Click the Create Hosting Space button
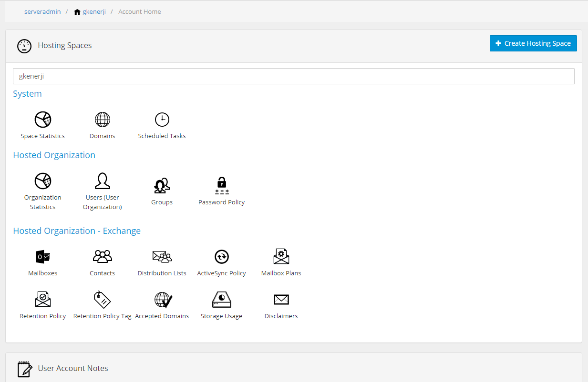This screenshot has width=588, height=382. [x=533, y=43]
